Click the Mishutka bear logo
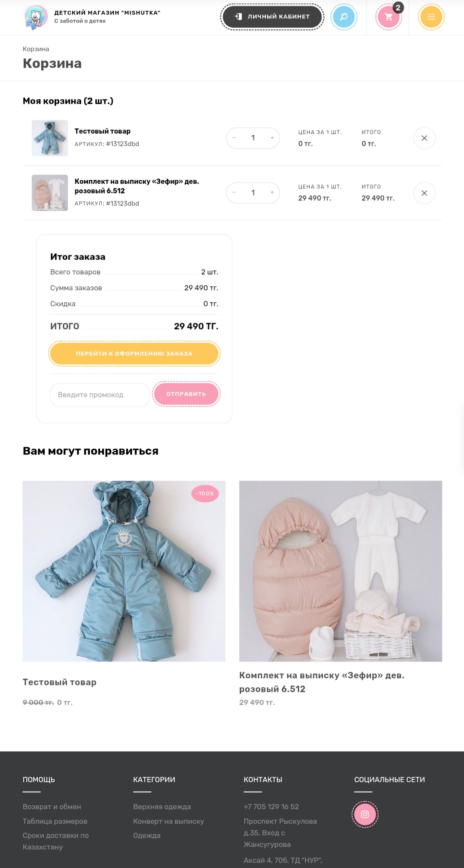 (36, 17)
